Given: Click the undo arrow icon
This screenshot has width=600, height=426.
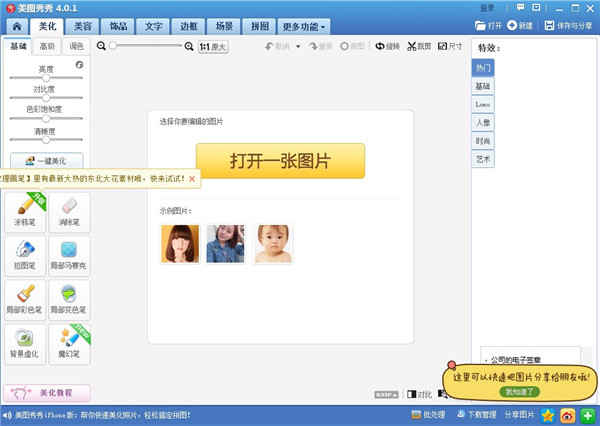Looking at the screenshot, I should 269,46.
